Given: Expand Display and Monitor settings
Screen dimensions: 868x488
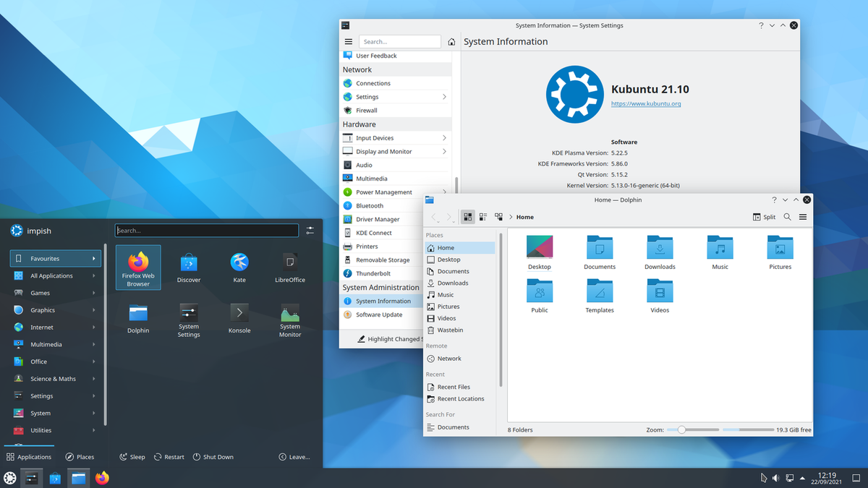Looking at the screenshot, I should pos(383,150).
